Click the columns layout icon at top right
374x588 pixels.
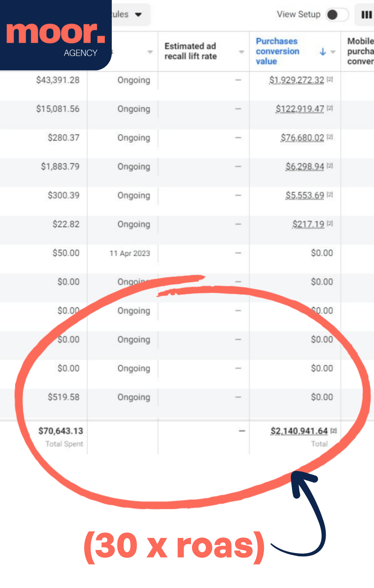tap(366, 15)
